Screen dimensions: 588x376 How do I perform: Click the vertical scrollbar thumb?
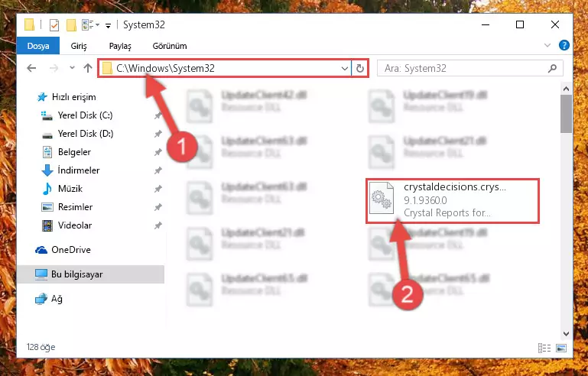[567, 114]
